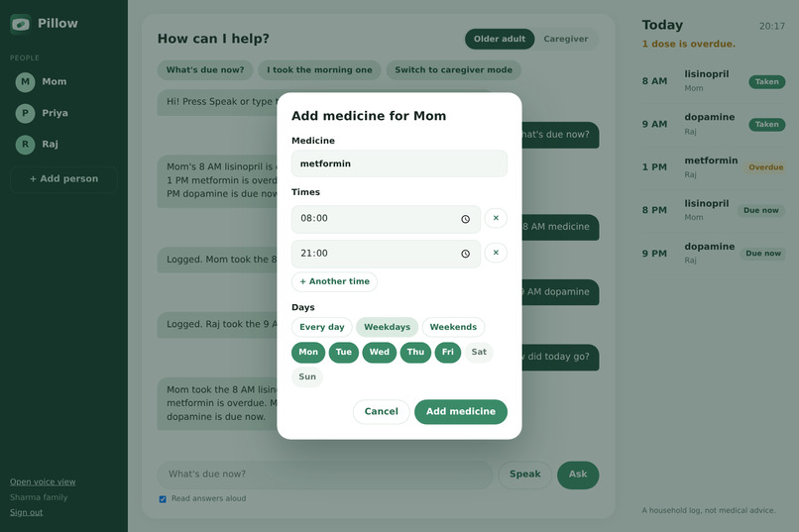
Task: Click the 08:00 time field
Action: (386, 219)
